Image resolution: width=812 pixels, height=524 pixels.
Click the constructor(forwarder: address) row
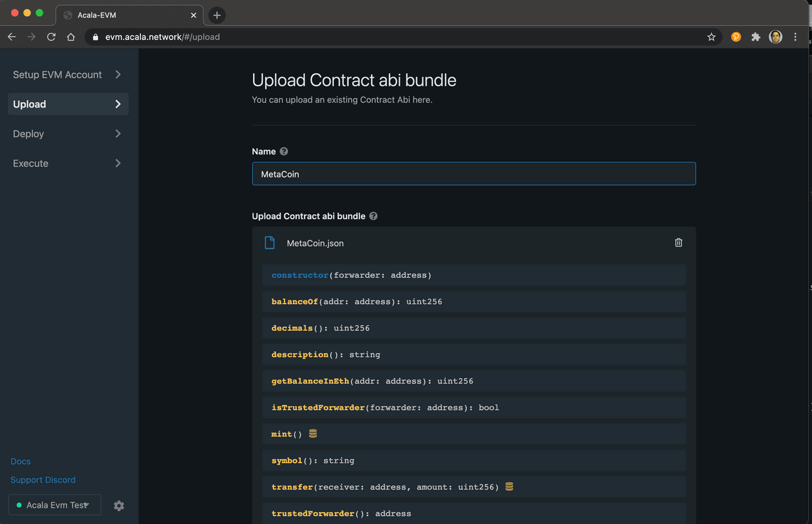coord(474,275)
